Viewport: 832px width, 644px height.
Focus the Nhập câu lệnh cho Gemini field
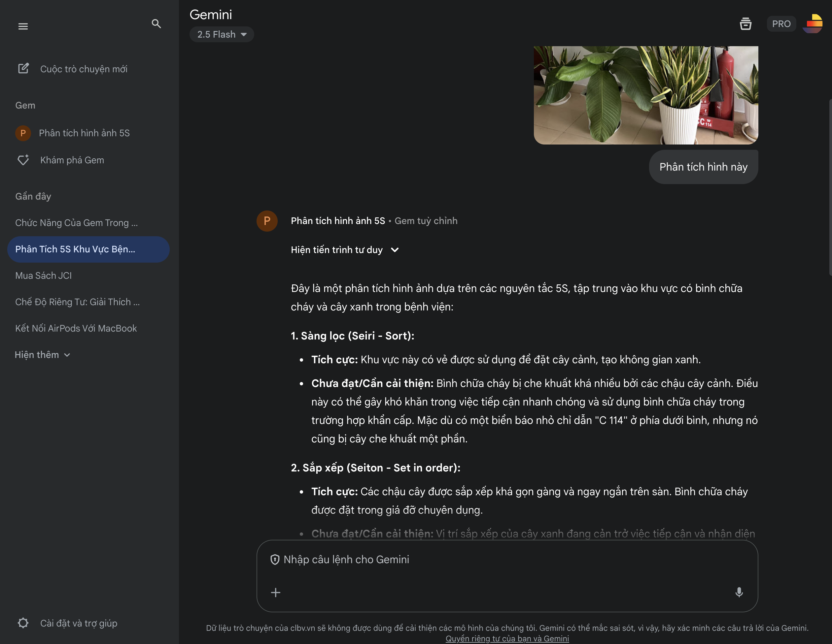tap(507, 560)
